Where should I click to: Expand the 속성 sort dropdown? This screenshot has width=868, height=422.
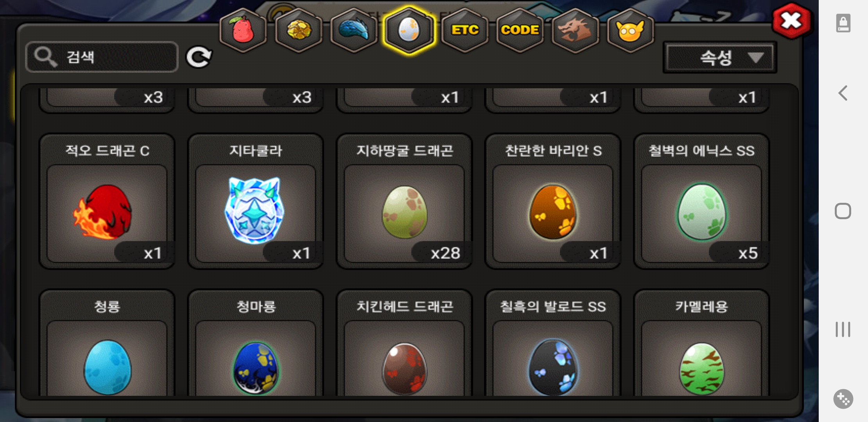pyautogui.click(x=719, y=57)
